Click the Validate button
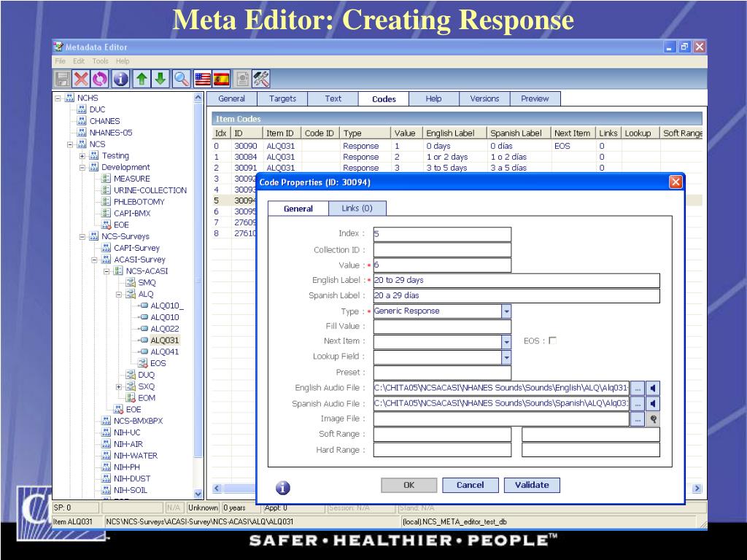The width and height of the screenshot is (747, 560). coord(532,485)
